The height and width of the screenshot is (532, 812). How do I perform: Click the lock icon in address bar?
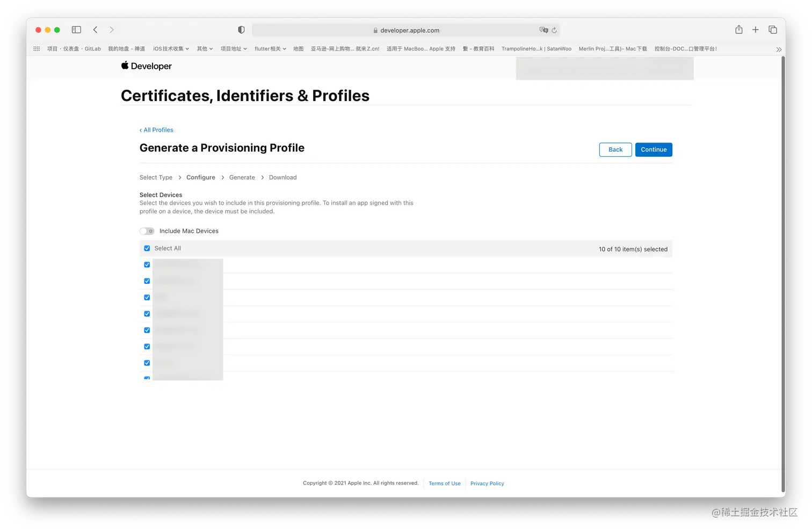coord(375,31)
